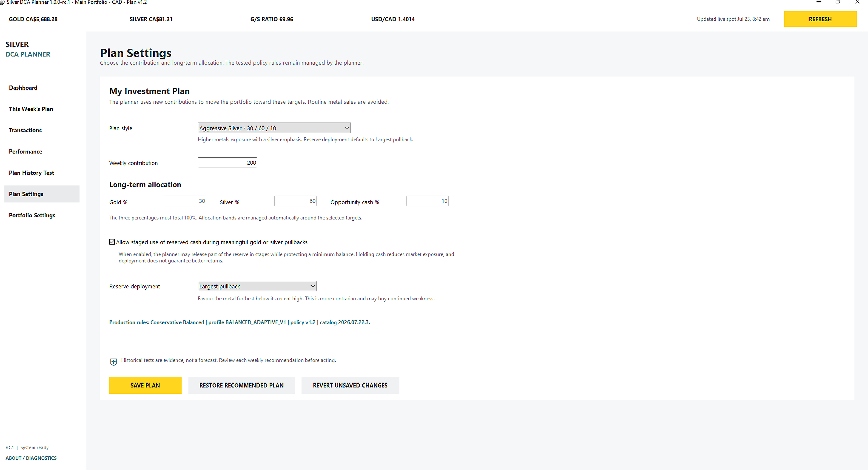Open the Dashboard page

click(x=41, y=88)
